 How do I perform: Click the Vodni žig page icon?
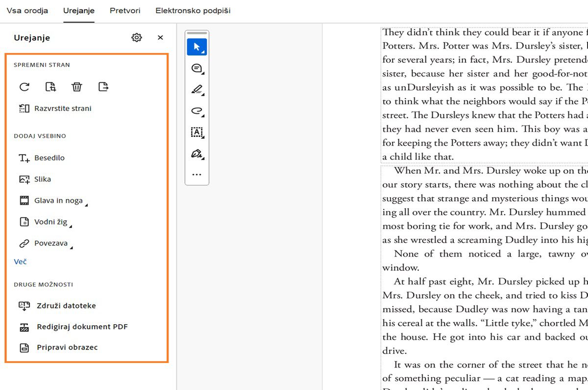point(24,222)
